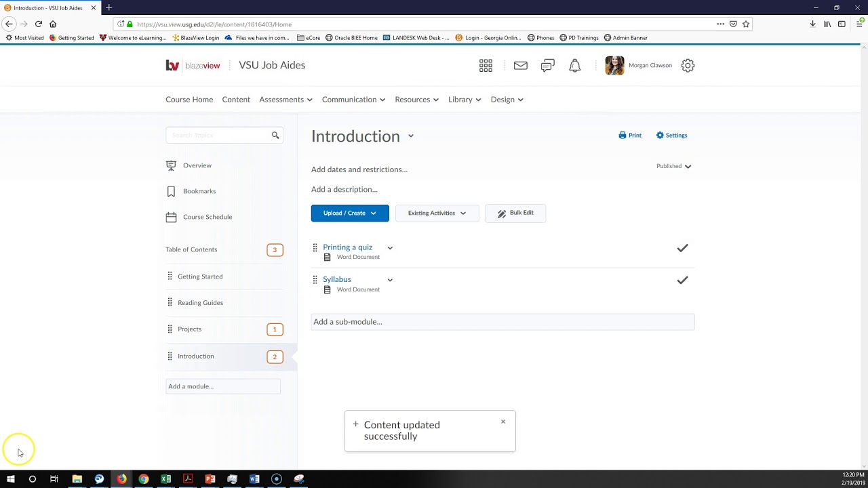Open the Reading Guides module
The height and width of the screenshot is (488, 868).
pyautogui.click(x=200, y=303)
